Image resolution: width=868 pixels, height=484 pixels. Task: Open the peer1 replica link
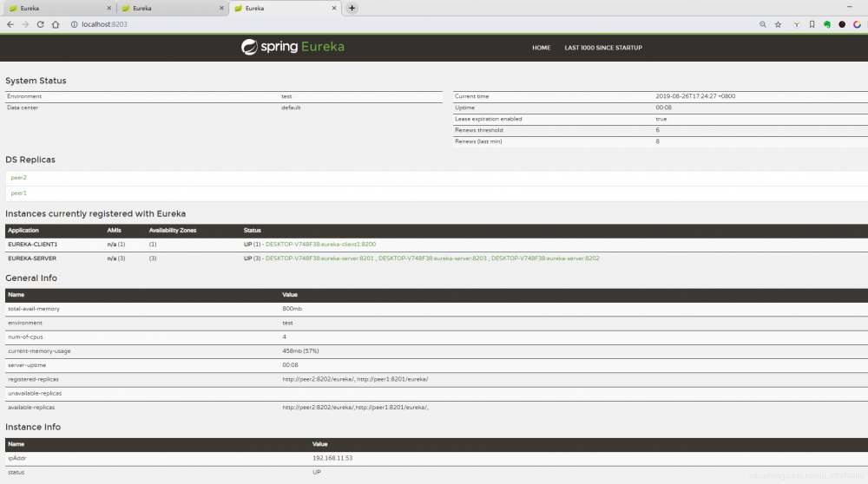click(19, 193)
